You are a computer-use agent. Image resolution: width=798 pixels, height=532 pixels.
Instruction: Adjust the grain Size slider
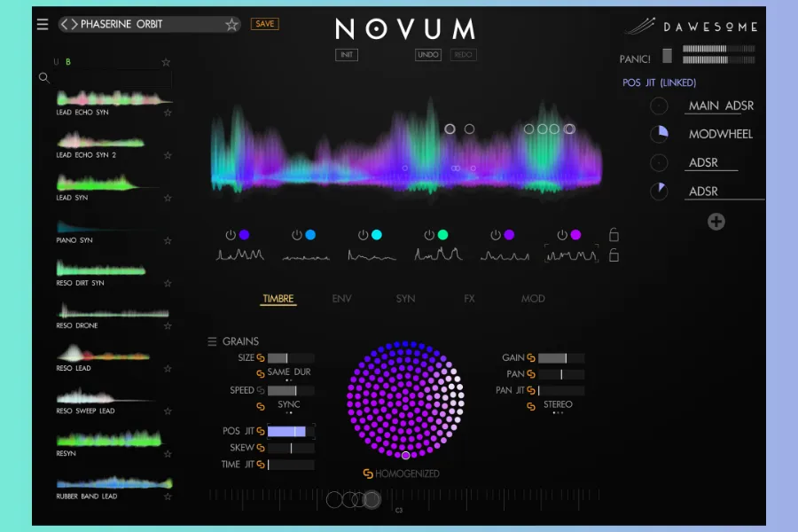(291, 358)
